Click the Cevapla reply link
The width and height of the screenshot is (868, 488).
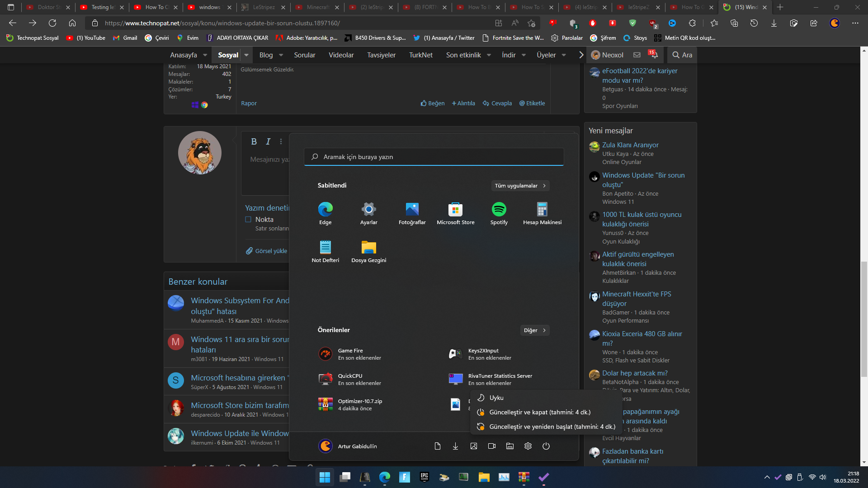pyautogui.click(x=497, y=103)
